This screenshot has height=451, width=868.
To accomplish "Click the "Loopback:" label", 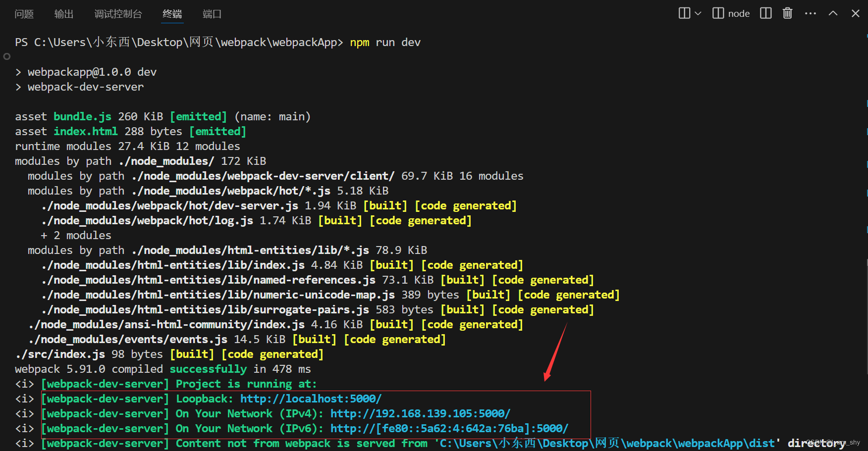I will (x=205, y=399).
